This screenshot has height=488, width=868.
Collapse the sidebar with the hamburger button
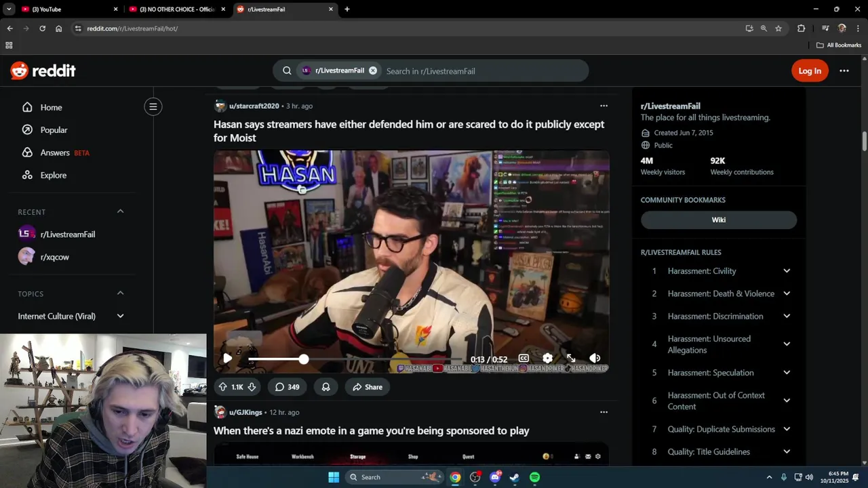(153, 106)
